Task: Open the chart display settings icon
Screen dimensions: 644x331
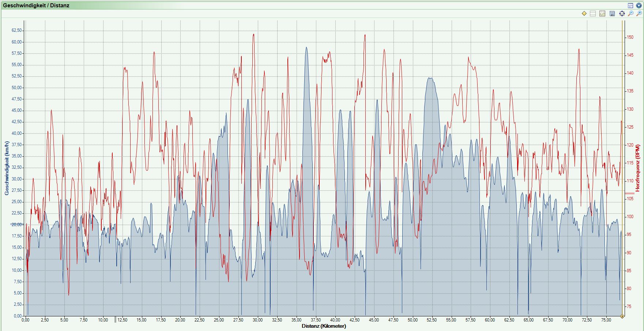Action: click(602, 14)
